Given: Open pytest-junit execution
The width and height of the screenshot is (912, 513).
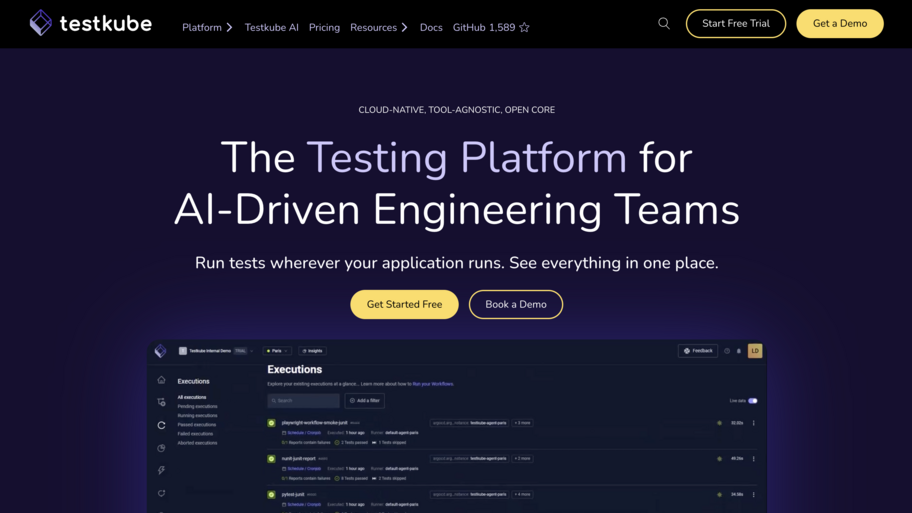Looking at the screenshot, I should (293, 494).
